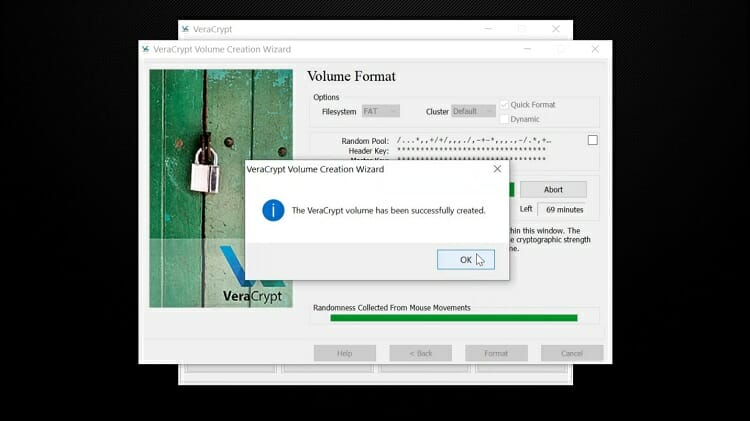Close the success message dialog

pos(497,169)
